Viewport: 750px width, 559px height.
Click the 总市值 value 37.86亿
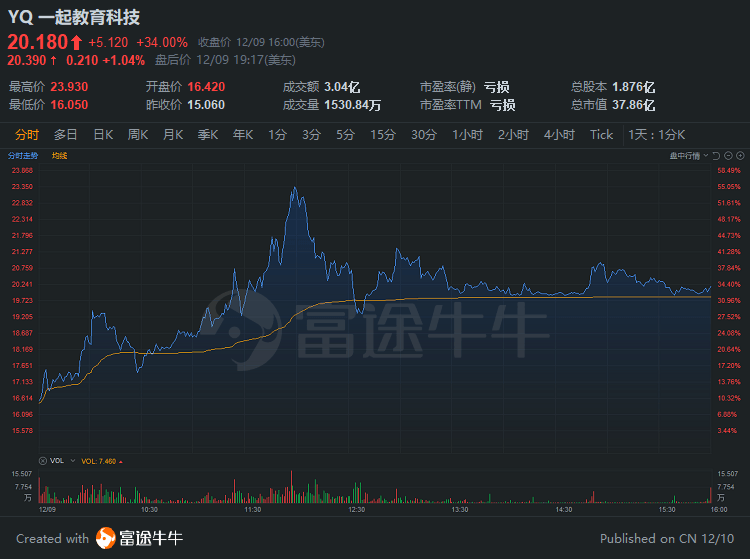(634, 105)
